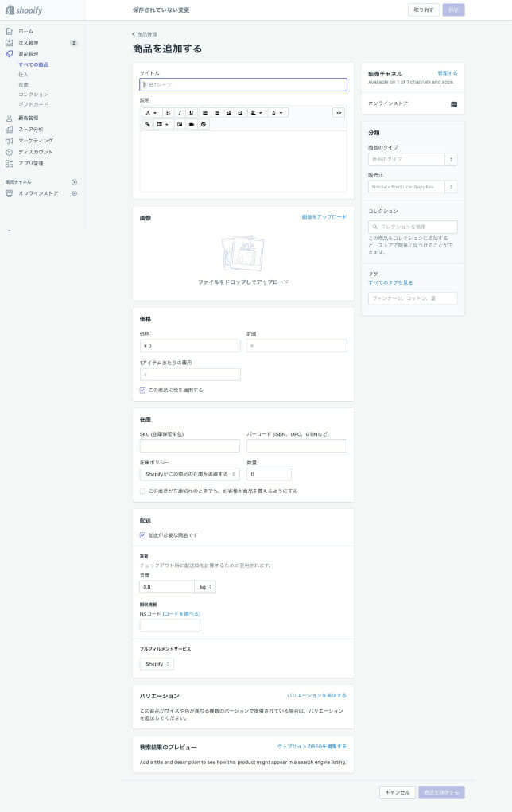Click the insert video icon
The width and height of the screenshot is (512, 812).
pyautogui.click(x=192, y=124)
